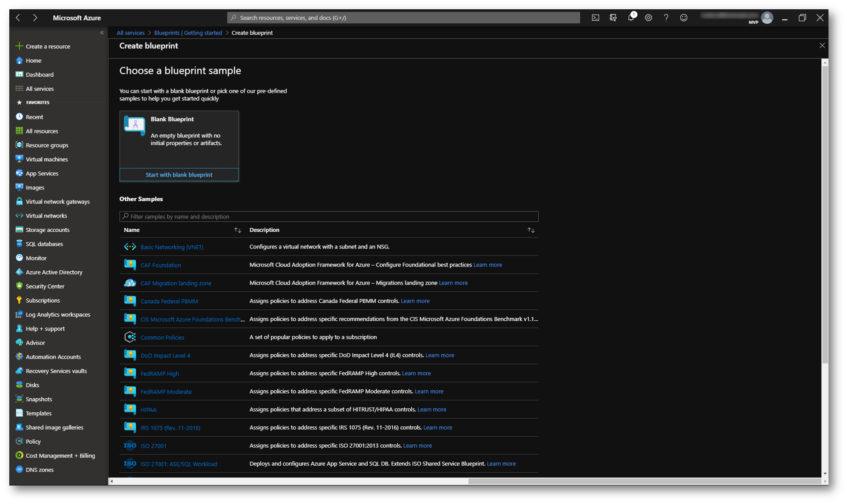Sort samples by Name column arrows

pos(238,230)
